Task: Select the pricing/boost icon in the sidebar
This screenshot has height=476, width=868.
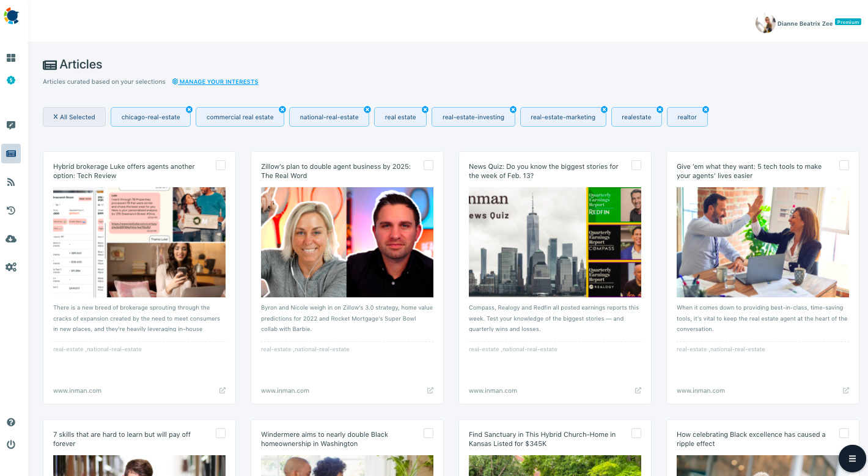Action: click(10, 80)
